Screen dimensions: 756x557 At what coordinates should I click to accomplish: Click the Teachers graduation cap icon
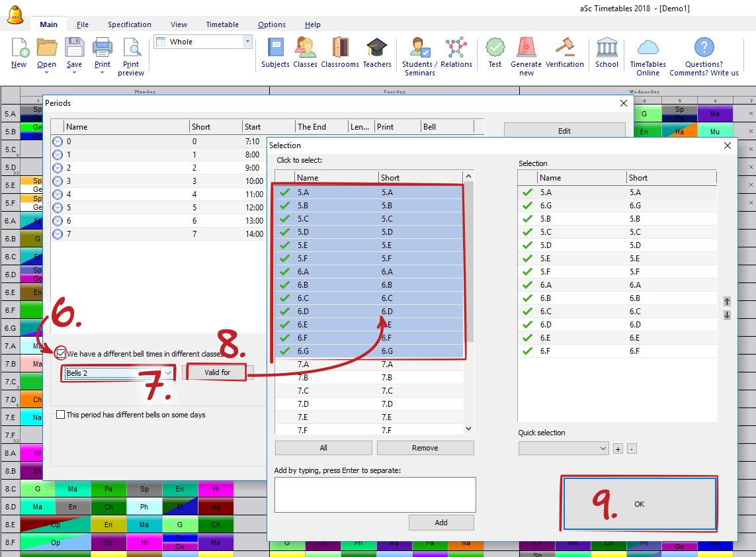click(x=377, y=48)
